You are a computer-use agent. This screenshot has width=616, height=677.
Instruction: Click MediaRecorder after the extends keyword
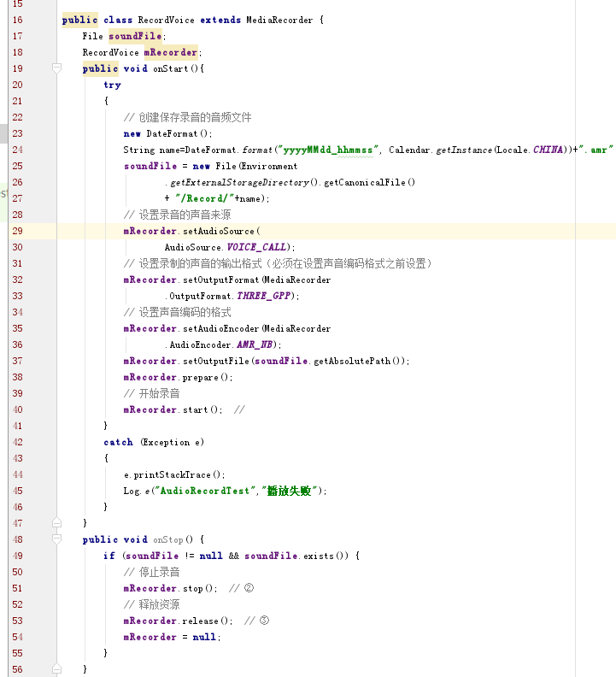tap(279, 20)
